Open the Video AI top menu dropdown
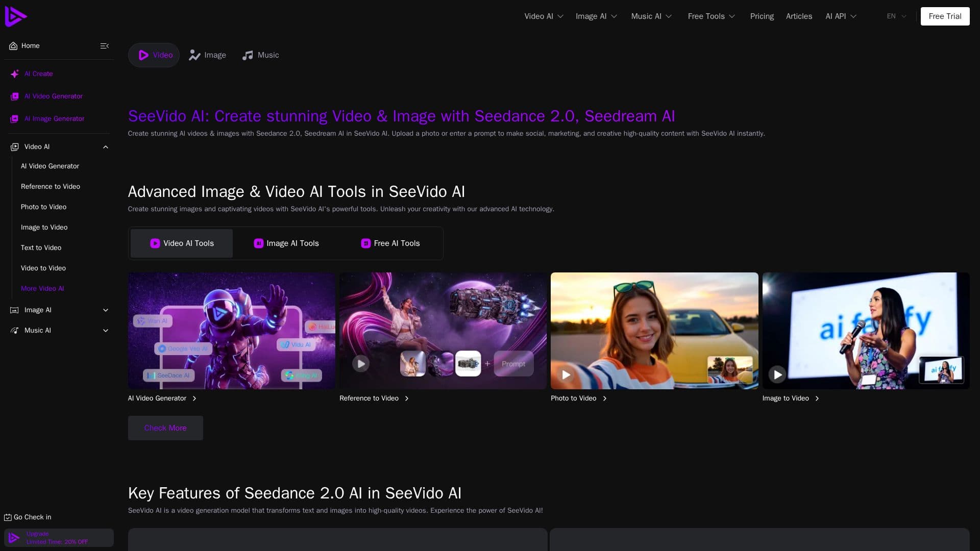The width and height of the screenshot is (980, 551). 544,16
